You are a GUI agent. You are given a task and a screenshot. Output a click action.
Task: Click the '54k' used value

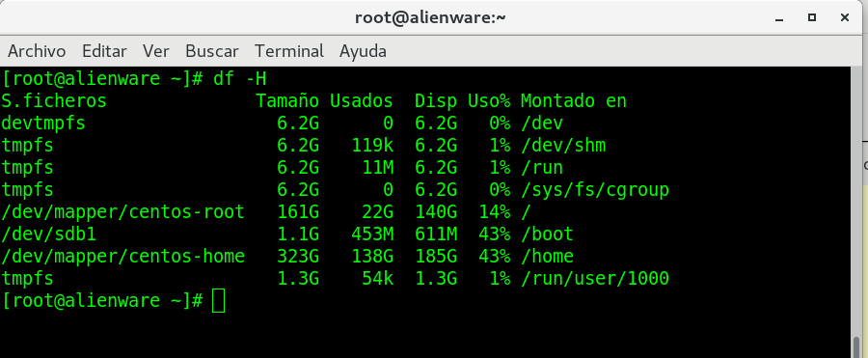pyautogui.click(x=377, y=278)
